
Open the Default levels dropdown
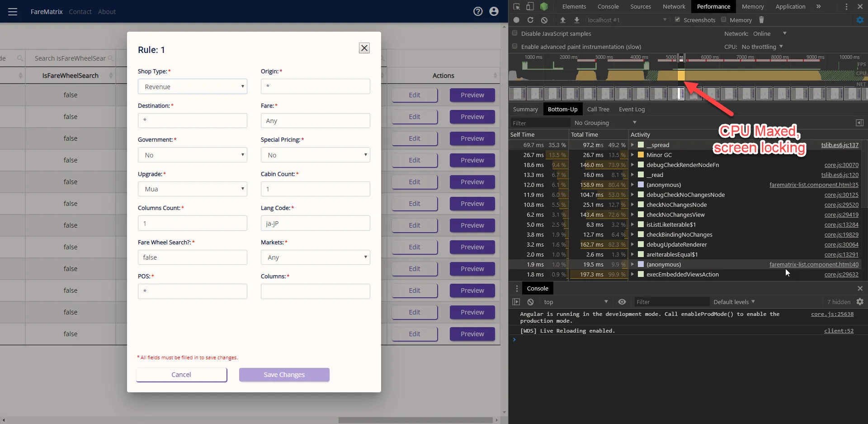pyautogui.click(x=734, y=302)
